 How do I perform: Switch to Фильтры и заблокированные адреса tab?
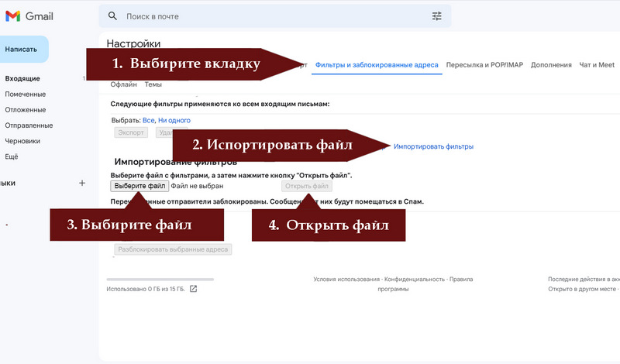click(x=377, y=65)
